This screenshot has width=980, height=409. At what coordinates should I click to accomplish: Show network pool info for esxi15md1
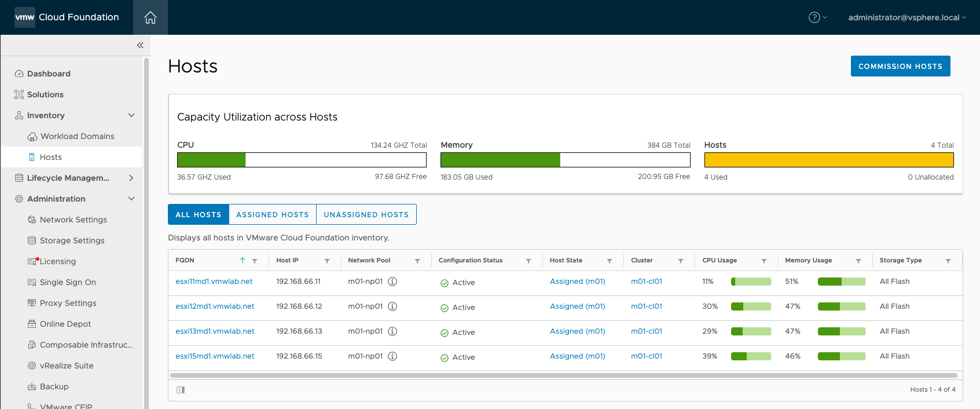[392, 356]
